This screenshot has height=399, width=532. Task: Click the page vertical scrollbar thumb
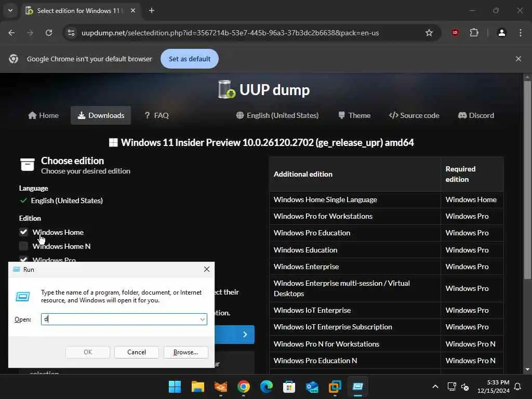(527, 180)
